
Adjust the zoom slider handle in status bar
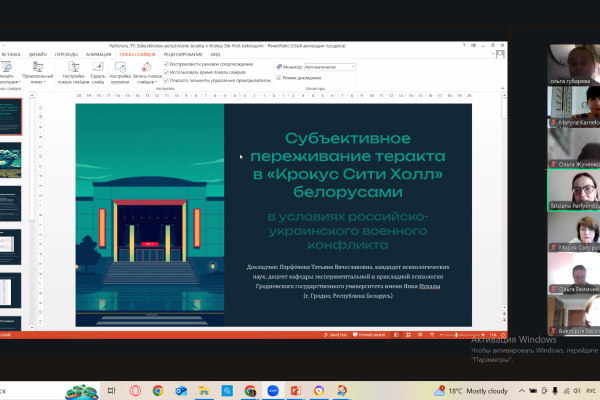(x=456, y=335)
